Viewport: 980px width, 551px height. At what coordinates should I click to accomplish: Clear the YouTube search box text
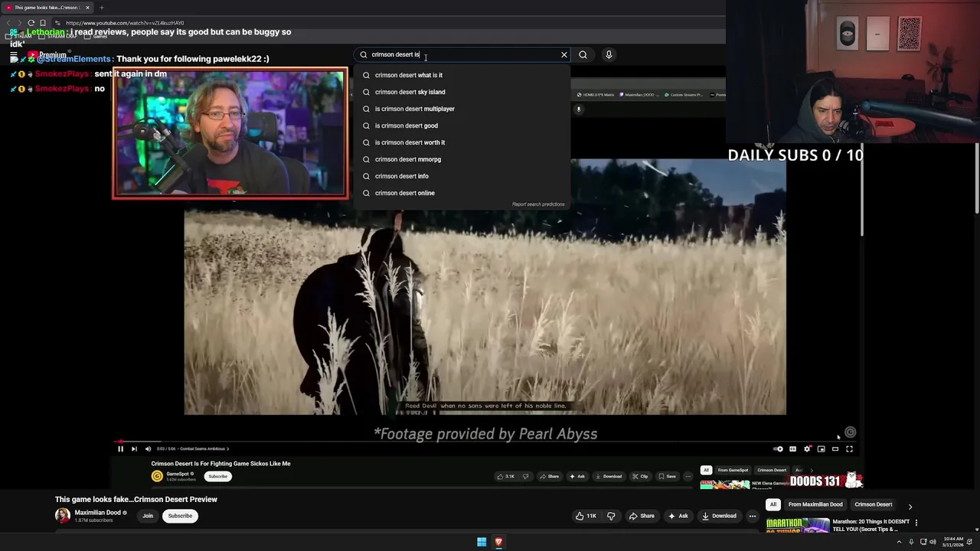coord(564,54)
